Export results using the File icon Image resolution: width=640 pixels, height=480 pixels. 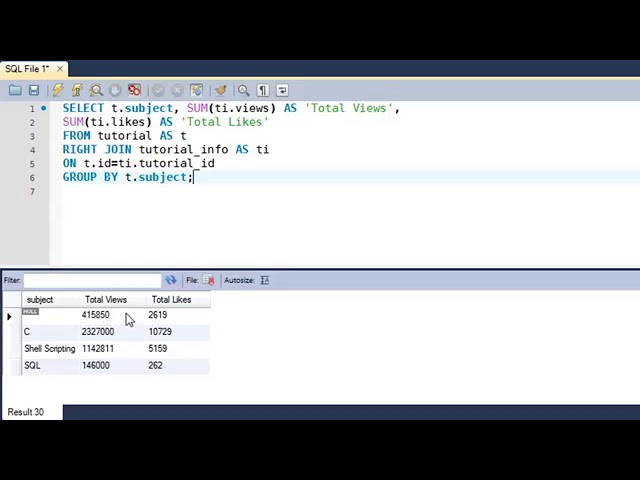click(209, 280)
